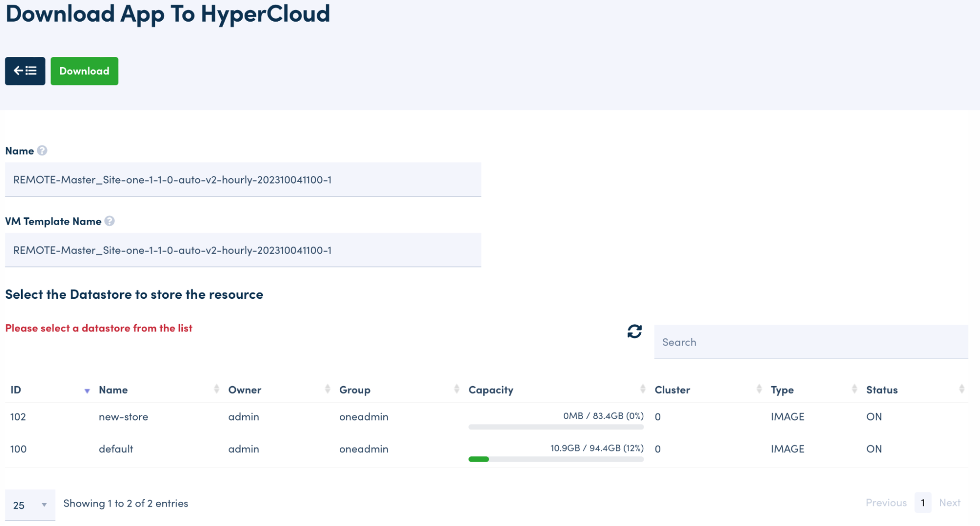Sort by the Name column header

pos(113,390)
